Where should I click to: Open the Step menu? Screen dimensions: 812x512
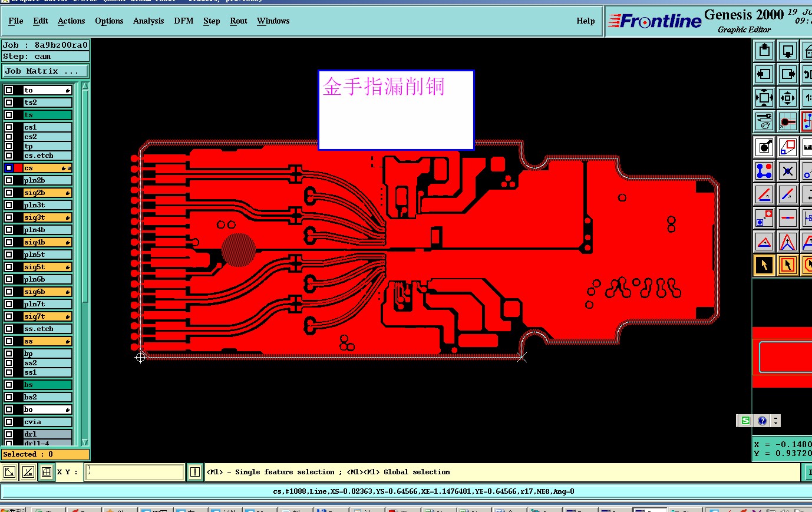point(212,21)
